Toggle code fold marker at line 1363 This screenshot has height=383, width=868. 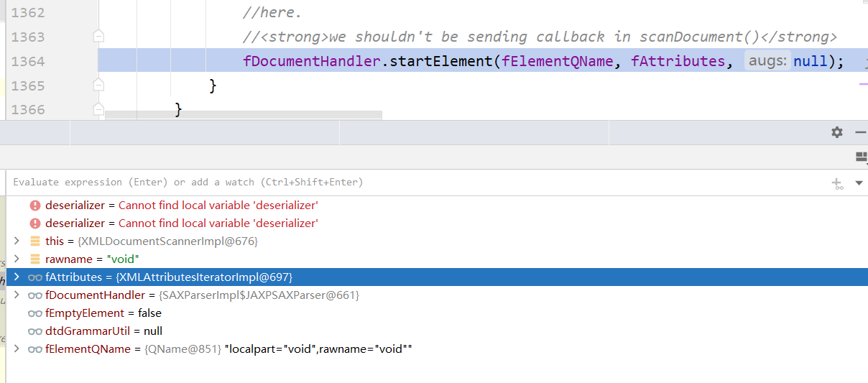(x=98, y=37)
